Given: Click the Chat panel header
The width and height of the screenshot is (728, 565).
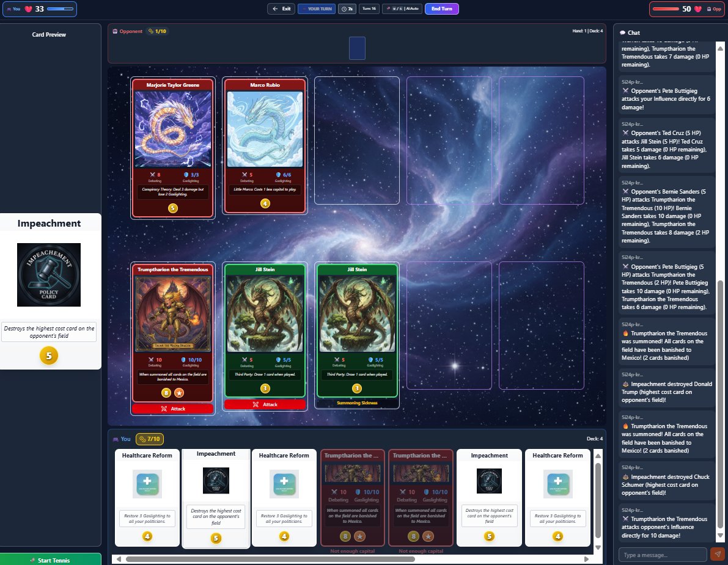Looking at the screenshot, I should pyautogui.click(x=630, y=32).
